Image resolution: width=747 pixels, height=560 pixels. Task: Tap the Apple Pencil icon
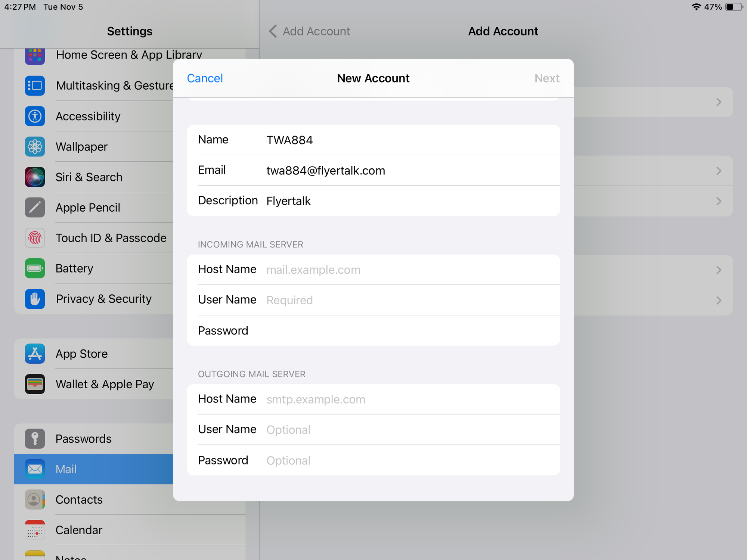(x=35, y=208)
